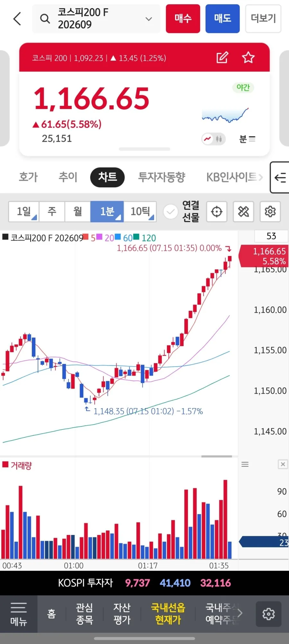This screenshot has width=289, height=644.
Task: Open the gear icon in bottom bar
Action: tap(268, 614)
